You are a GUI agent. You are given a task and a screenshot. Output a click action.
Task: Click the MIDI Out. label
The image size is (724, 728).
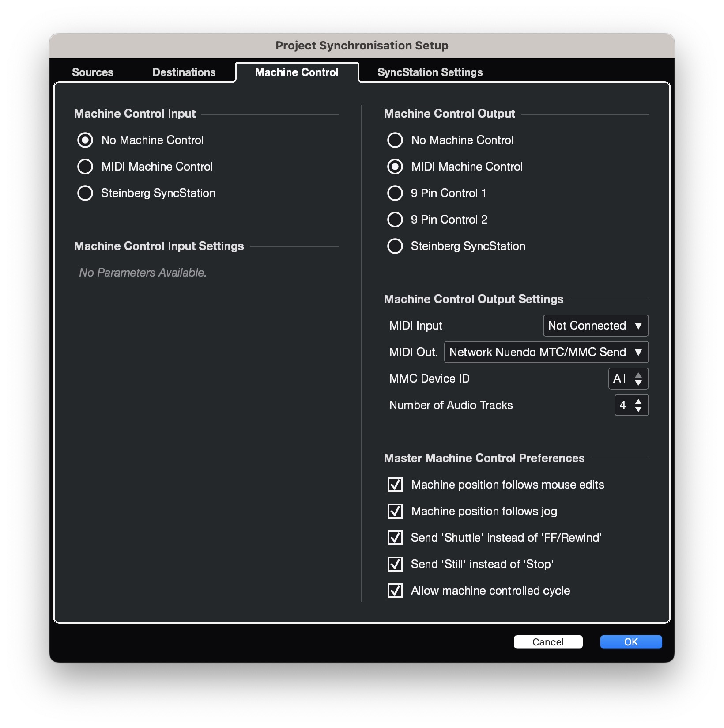[414, 352]
